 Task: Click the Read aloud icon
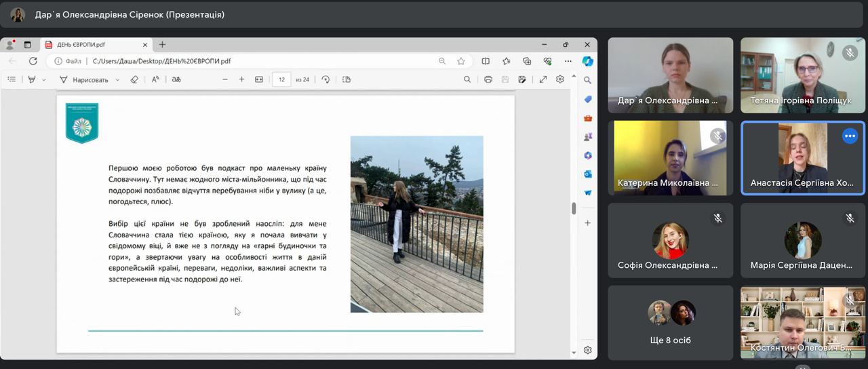click(155, 79)
